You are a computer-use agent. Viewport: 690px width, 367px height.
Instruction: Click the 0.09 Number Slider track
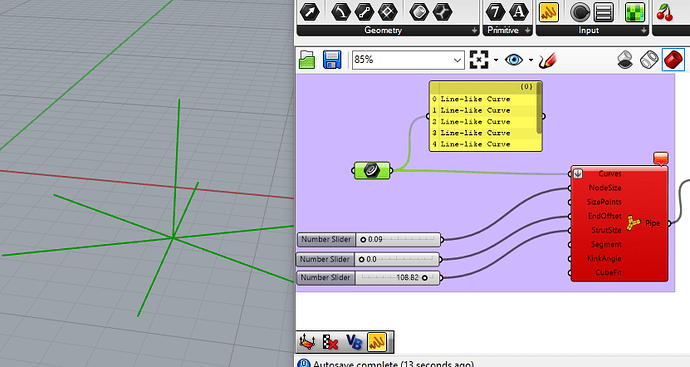(398, 239)
